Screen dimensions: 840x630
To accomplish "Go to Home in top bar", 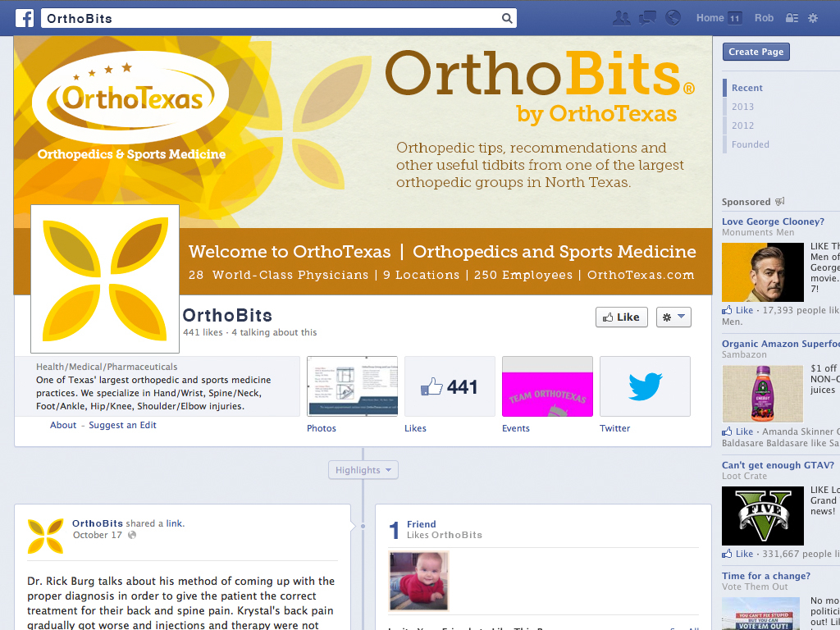I will click(710, 18).
